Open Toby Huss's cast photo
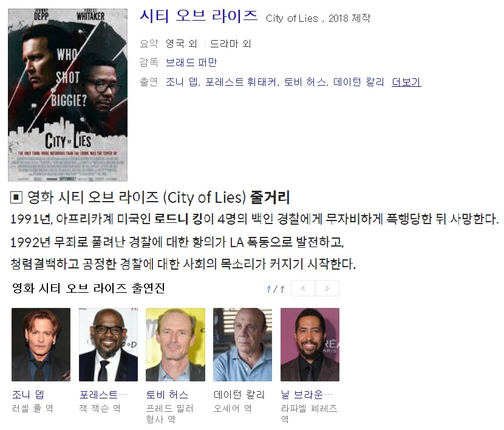The width and height of the screenshot is (504, 430). pos(175,344)
